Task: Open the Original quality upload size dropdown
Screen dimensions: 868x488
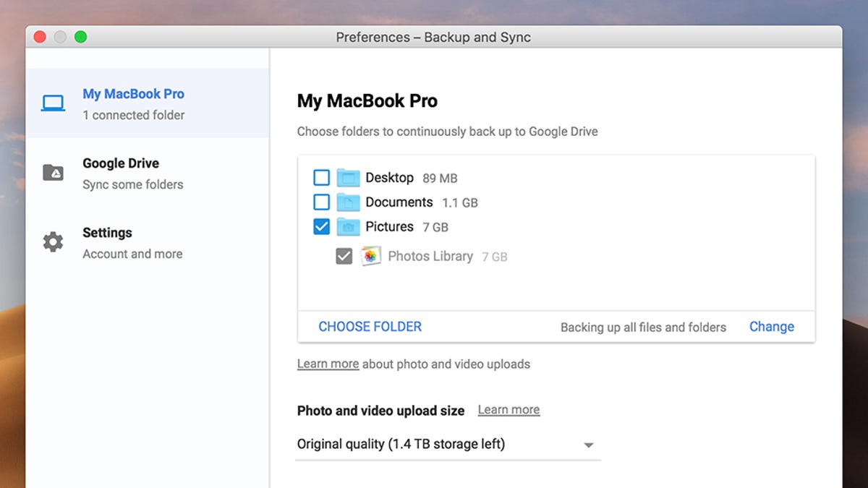Action: click(x=448, y=444)
